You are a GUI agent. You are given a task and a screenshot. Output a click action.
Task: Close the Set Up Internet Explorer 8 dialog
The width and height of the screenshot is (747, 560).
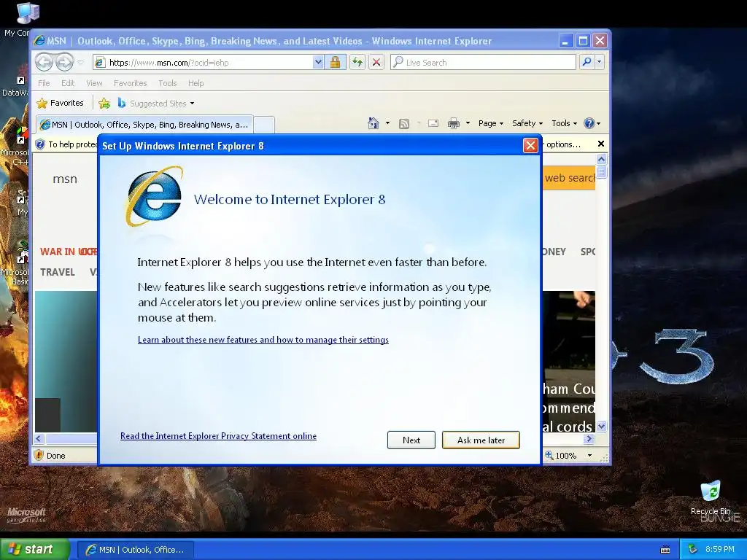click(530, 145)
